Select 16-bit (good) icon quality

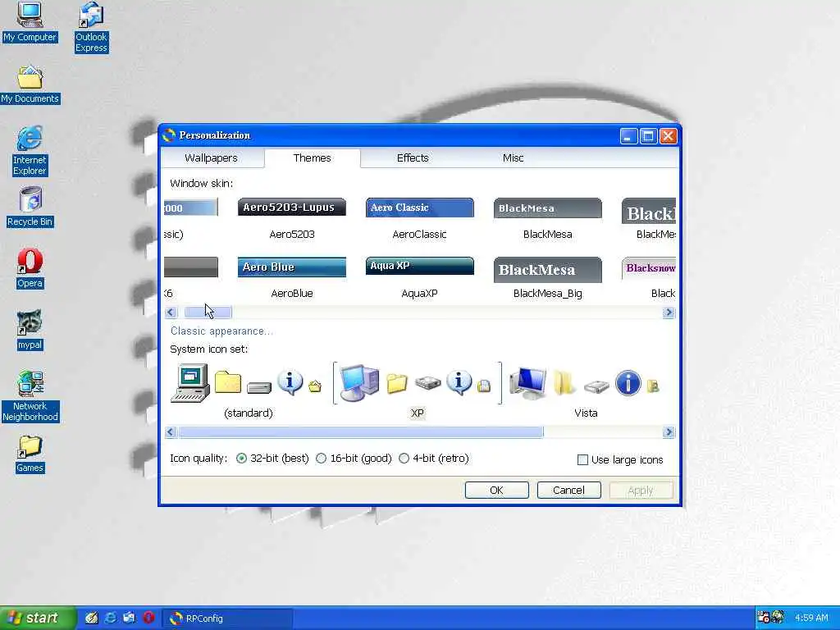(x=354, y=459)
